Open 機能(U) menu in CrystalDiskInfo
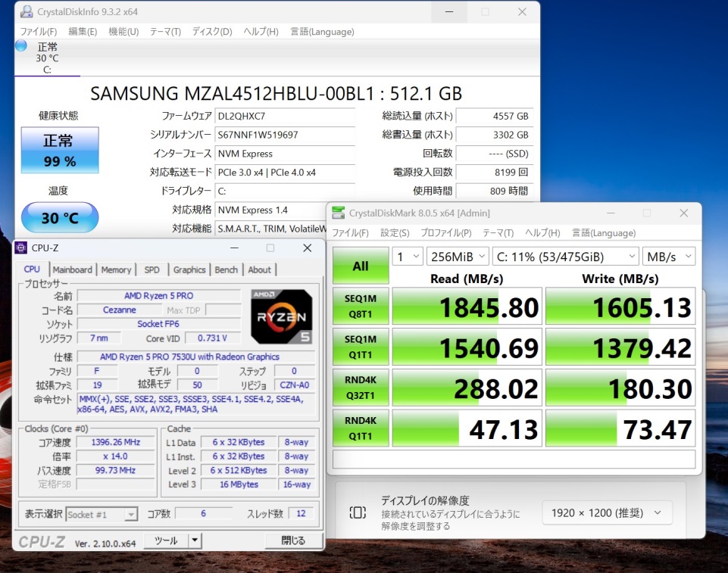The width and height of the screenshot is (728, 573). [x=123, y=32]
